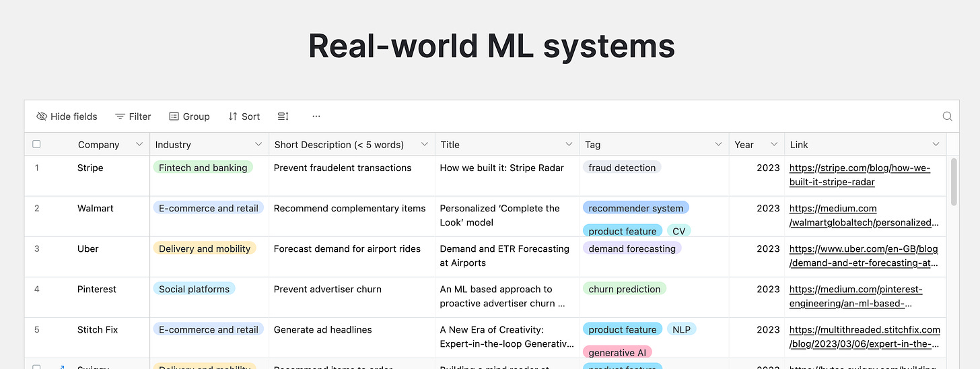Open the Sort options

click(244, 116)
